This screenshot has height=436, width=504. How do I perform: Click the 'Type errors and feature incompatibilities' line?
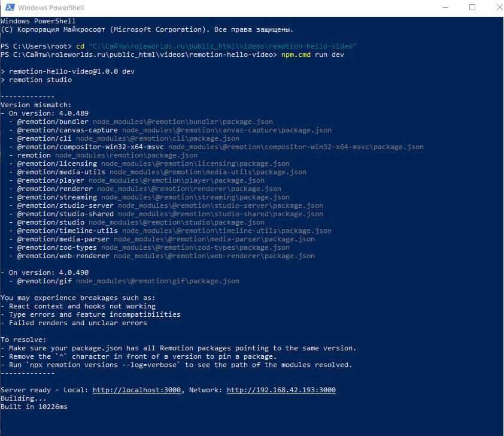(x=90, y=314)
